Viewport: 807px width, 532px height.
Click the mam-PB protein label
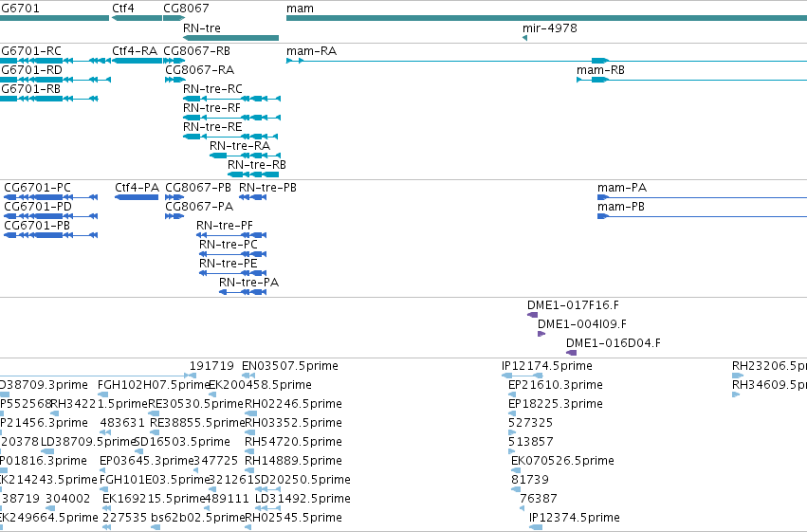pyautogui.click(x=621, y=207)
